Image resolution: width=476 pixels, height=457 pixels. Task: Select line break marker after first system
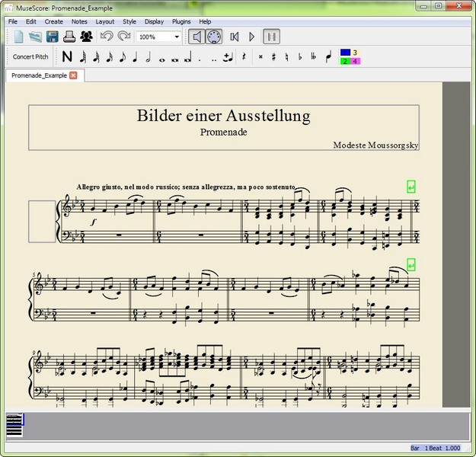[x=411, y=187]
